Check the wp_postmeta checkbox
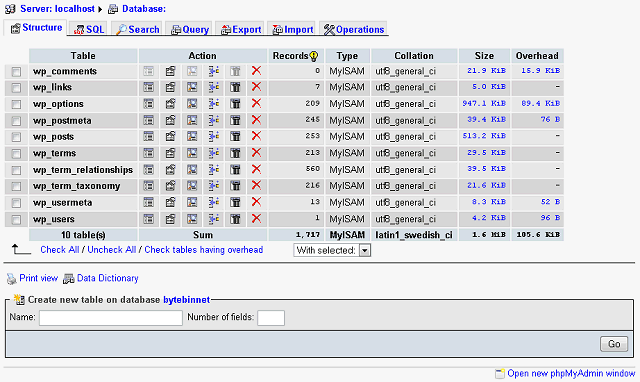 (x=16, y=121)
